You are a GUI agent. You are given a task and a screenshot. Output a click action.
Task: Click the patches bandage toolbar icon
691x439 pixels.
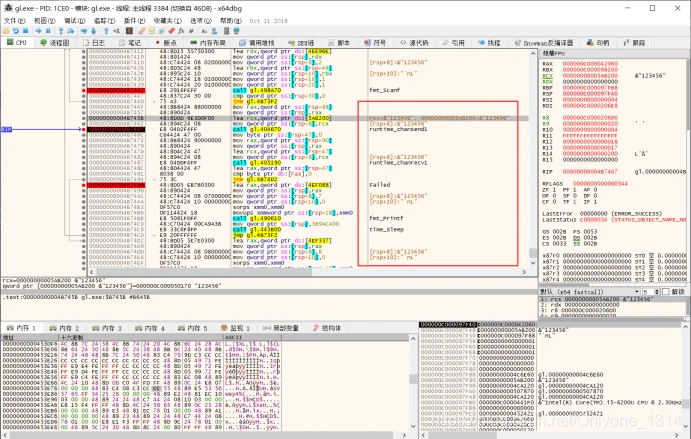[142, 31]
